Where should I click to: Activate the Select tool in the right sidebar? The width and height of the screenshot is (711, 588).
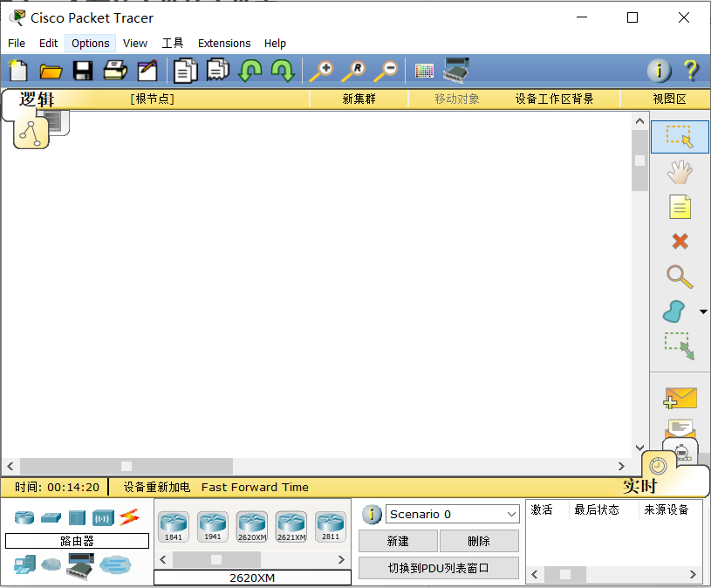coord(680,137)
